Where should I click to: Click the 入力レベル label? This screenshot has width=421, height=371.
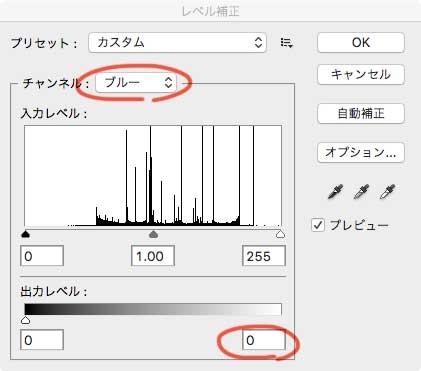pyautogui.click(x=54, y=114)
